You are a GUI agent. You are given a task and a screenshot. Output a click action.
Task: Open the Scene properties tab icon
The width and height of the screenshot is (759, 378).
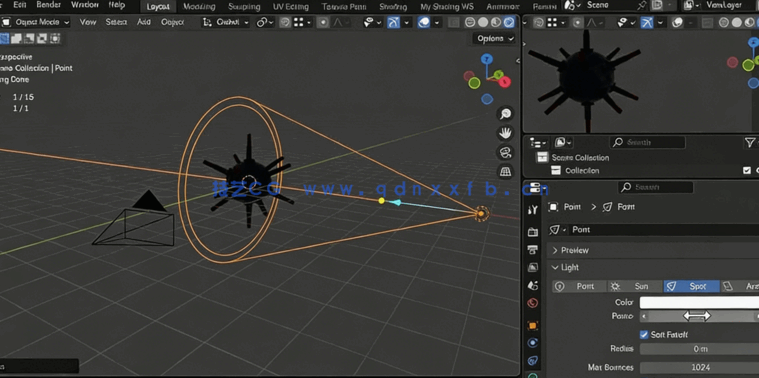click(x=533, y=285)
